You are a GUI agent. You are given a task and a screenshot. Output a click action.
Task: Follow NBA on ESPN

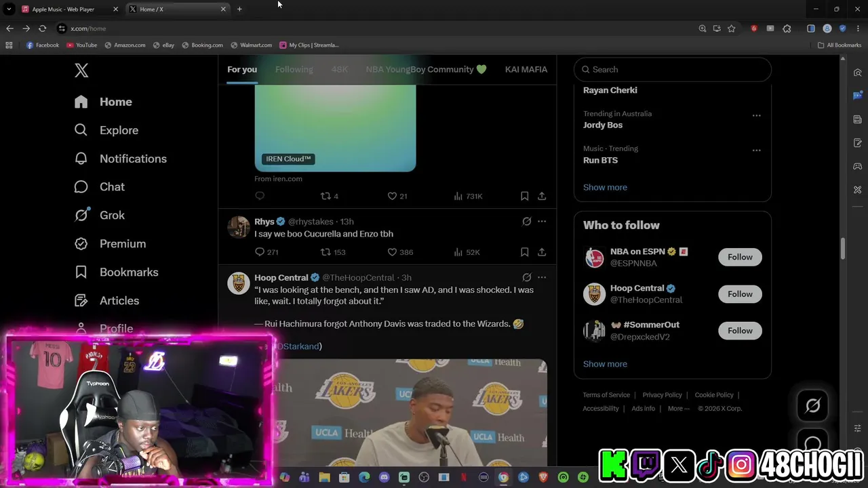[x=740, y=257]
